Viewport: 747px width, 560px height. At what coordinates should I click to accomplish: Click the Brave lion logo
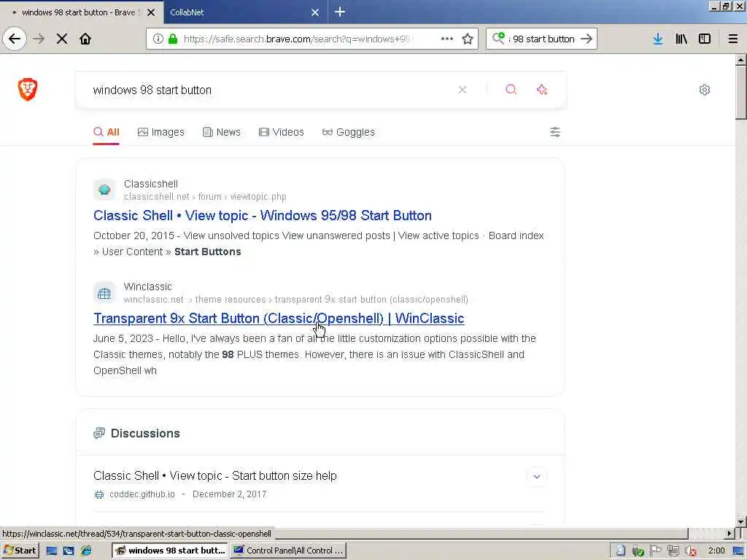pos(28,90)
